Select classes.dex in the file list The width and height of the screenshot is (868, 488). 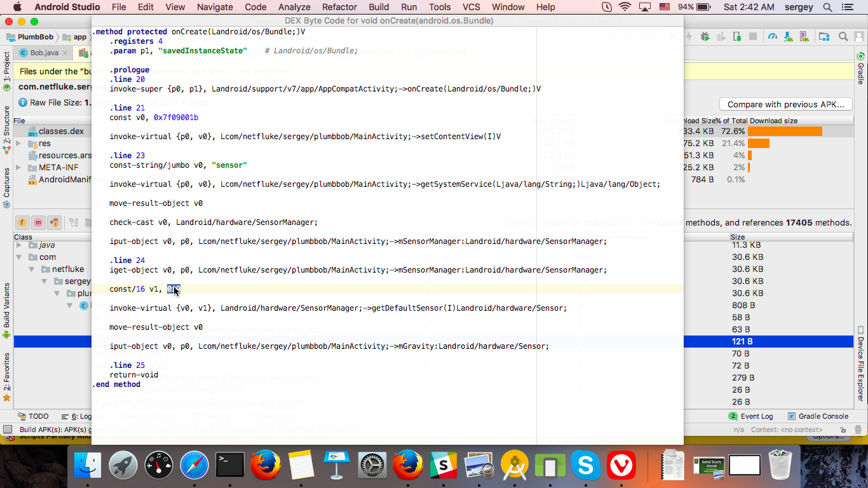(x=61, y=131)
